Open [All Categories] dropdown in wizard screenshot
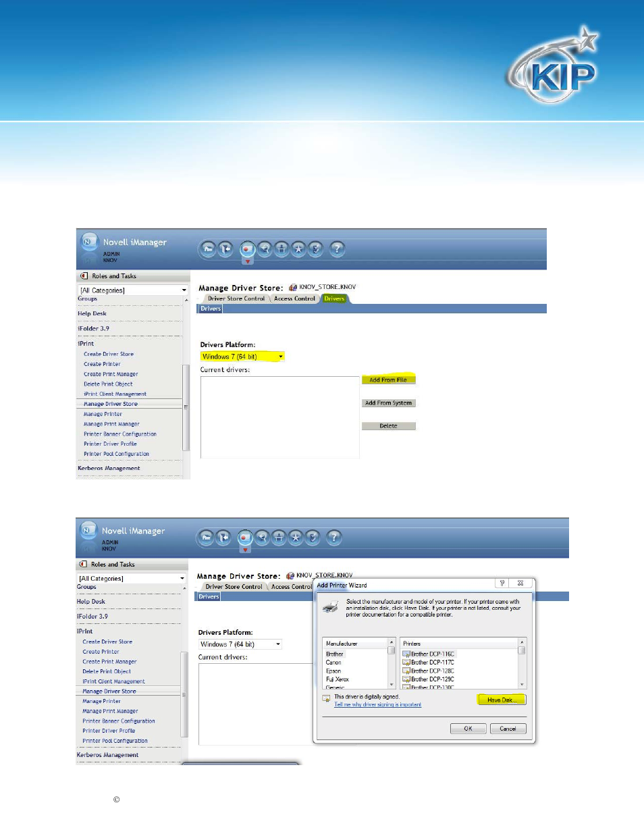644x834 pixels. coord(131,579)
